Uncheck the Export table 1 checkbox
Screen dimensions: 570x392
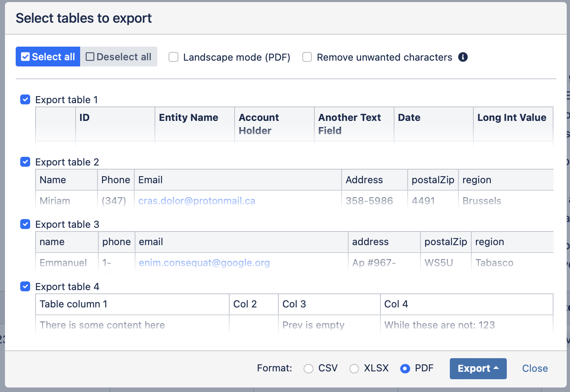click(x=25, y=99)
